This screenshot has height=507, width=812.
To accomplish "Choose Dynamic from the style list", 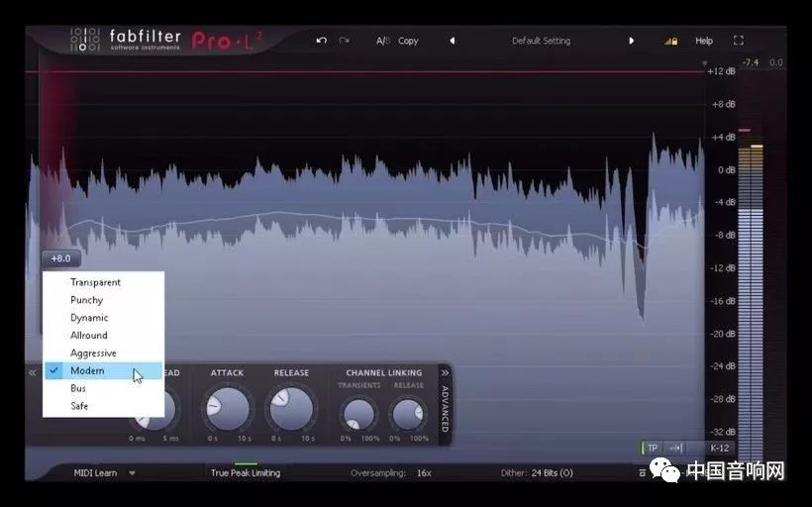I will (104, 318).
